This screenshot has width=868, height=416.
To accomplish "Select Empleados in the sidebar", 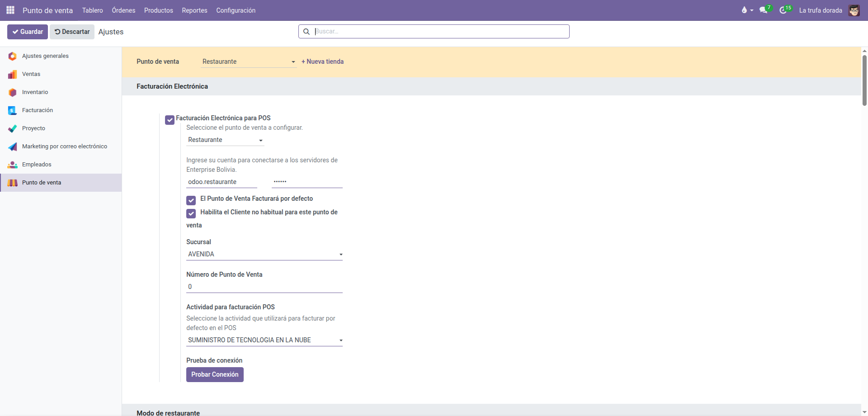I will click(37, 165).
